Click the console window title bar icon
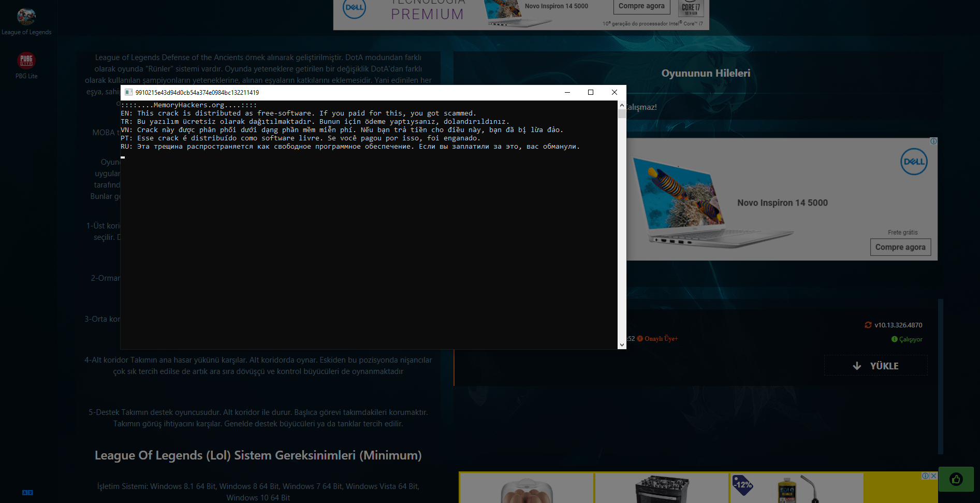This screenshot has height=503, width=980. 128,92
